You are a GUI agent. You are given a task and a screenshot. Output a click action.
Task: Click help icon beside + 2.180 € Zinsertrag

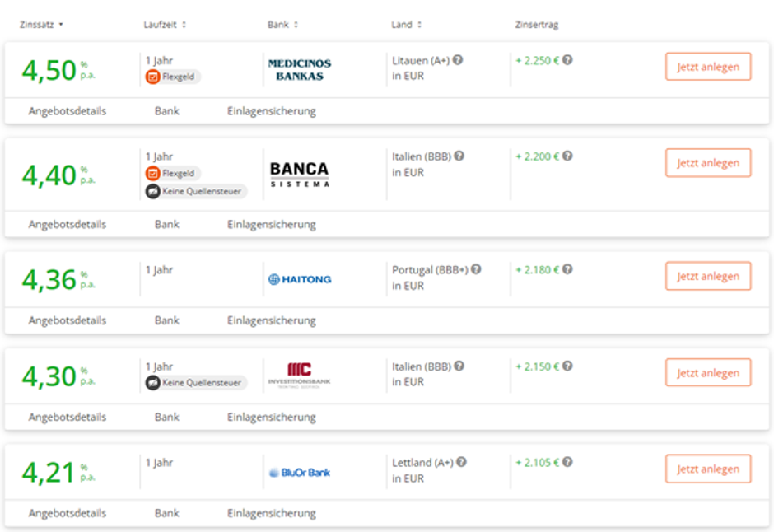[567, 269]
